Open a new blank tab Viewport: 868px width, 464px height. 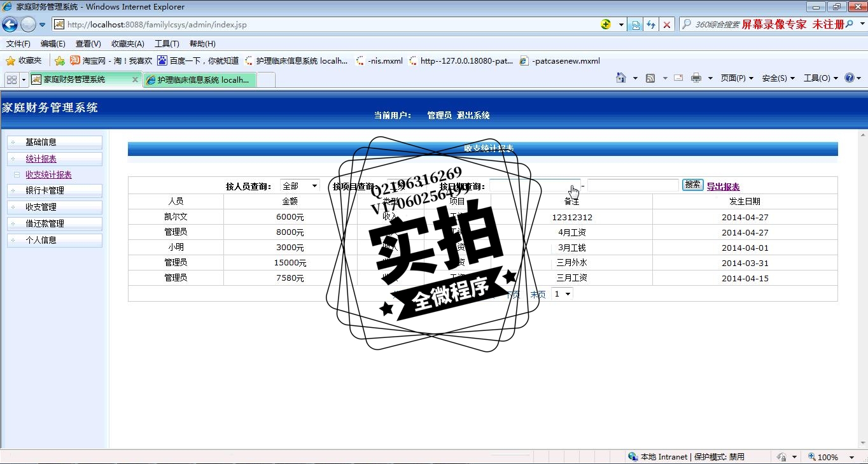point(266,80)
